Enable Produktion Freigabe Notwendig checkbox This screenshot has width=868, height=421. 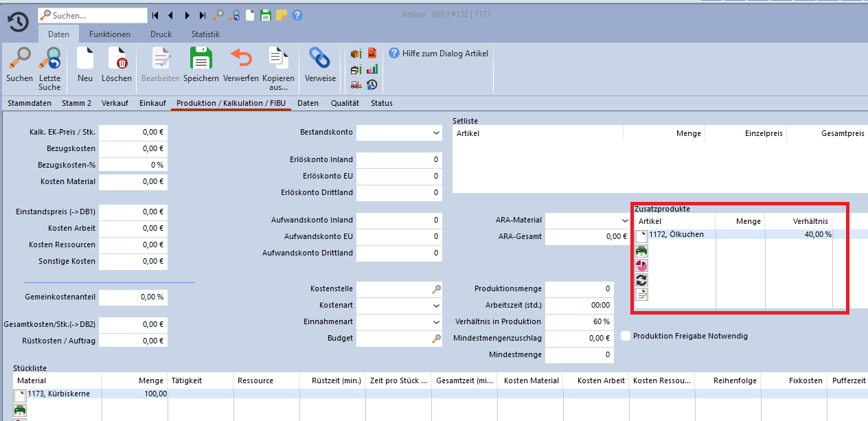pyautogui.click(x=626, y=336)
